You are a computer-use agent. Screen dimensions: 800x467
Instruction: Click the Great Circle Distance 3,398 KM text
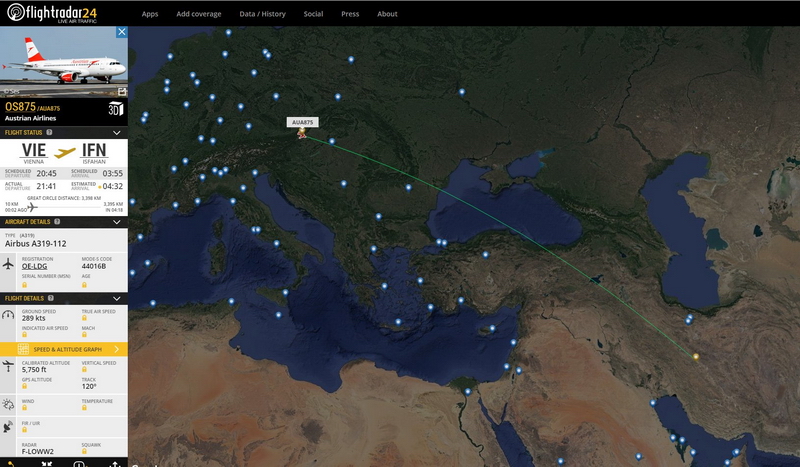(x=64, y=198)
